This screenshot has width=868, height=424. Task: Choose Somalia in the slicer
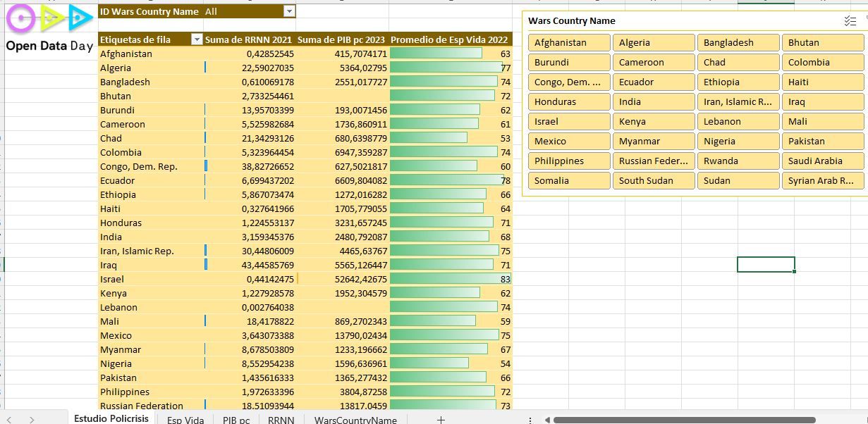[569, 180]
